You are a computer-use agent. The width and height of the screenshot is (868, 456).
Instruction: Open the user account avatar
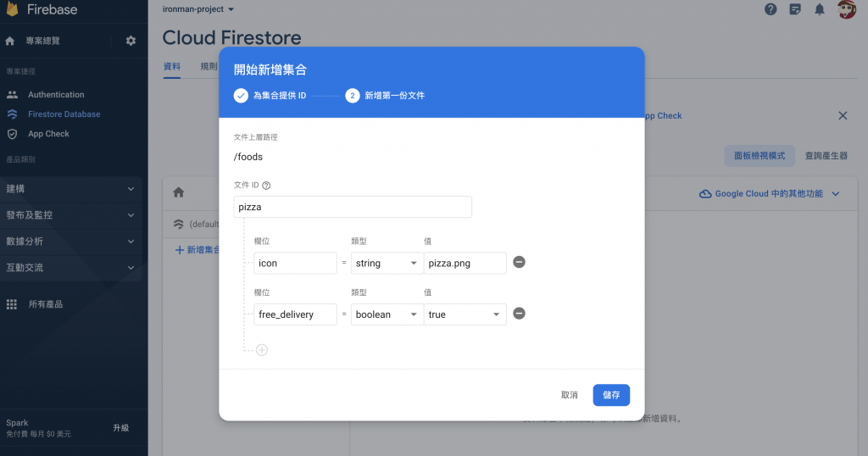pyautogui.click(x=847, y=9)
